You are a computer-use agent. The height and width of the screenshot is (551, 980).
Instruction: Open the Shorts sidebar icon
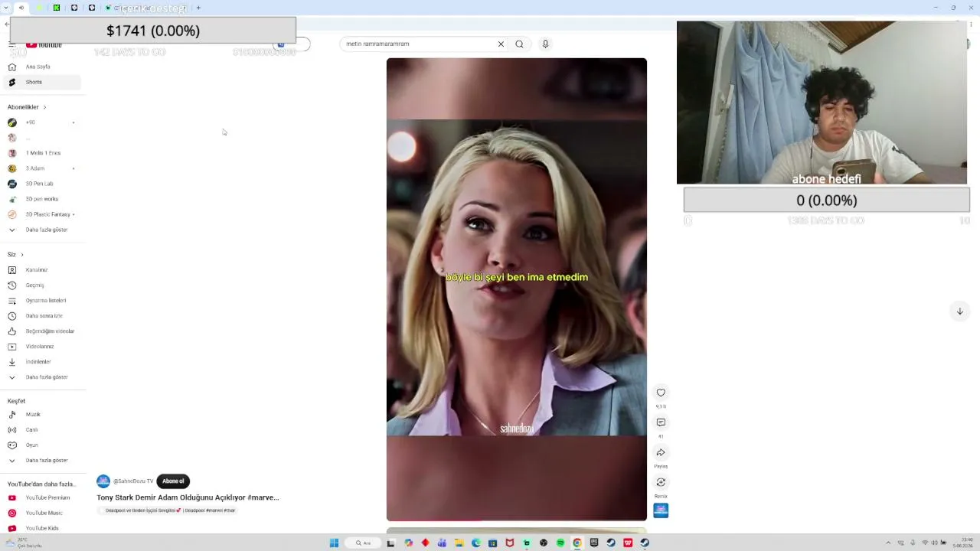[x=12, y=82]
